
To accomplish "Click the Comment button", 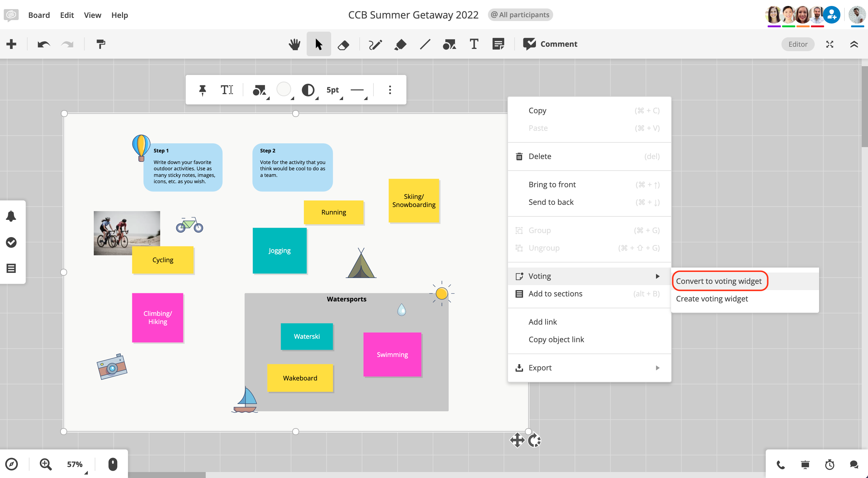I will [550, 44].
